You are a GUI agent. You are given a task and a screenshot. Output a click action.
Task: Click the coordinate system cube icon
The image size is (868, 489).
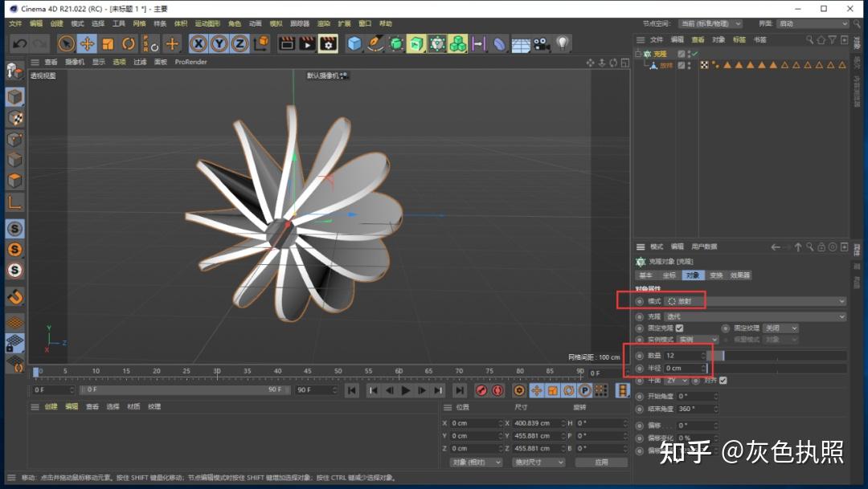(x=261, y=43)
